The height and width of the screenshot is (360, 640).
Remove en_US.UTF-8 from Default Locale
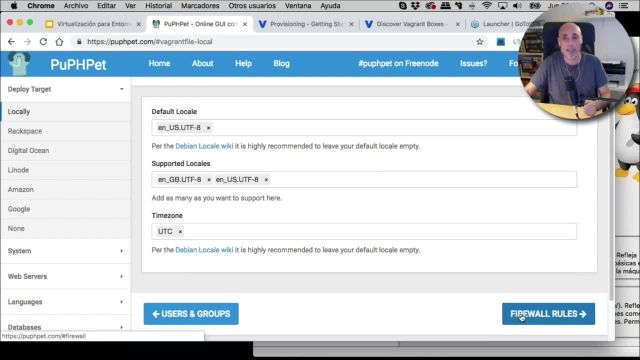click(209, 128)
